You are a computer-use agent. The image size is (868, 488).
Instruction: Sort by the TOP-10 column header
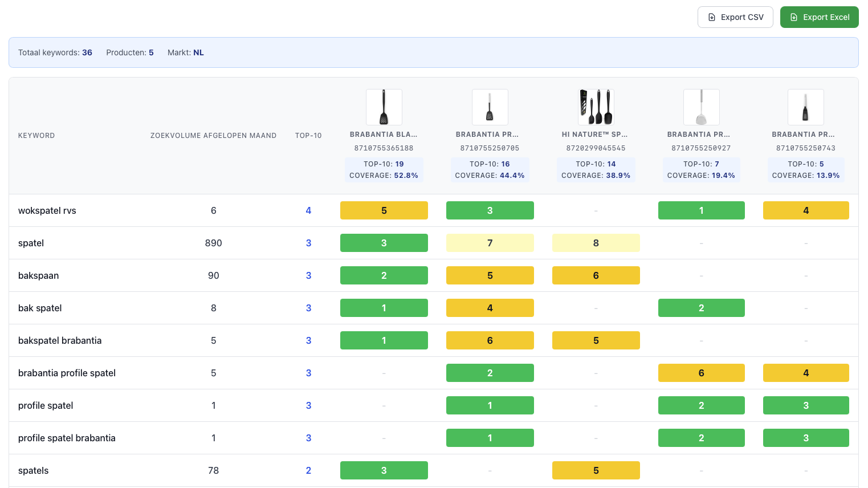coord(308,135)
